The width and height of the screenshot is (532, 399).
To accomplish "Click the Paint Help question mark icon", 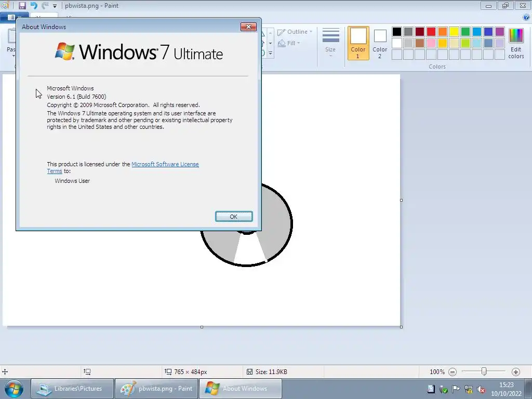I will tap(526, 17).
